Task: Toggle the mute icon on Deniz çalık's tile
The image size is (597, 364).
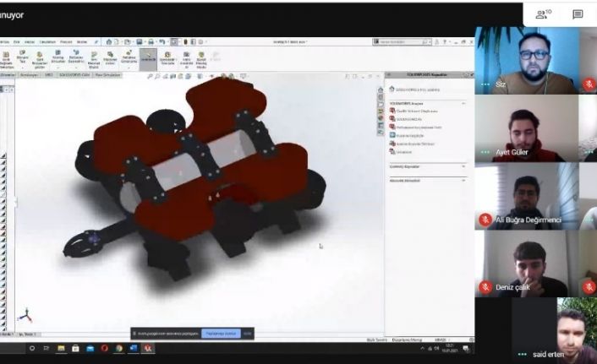Action: tap(589, 287)
